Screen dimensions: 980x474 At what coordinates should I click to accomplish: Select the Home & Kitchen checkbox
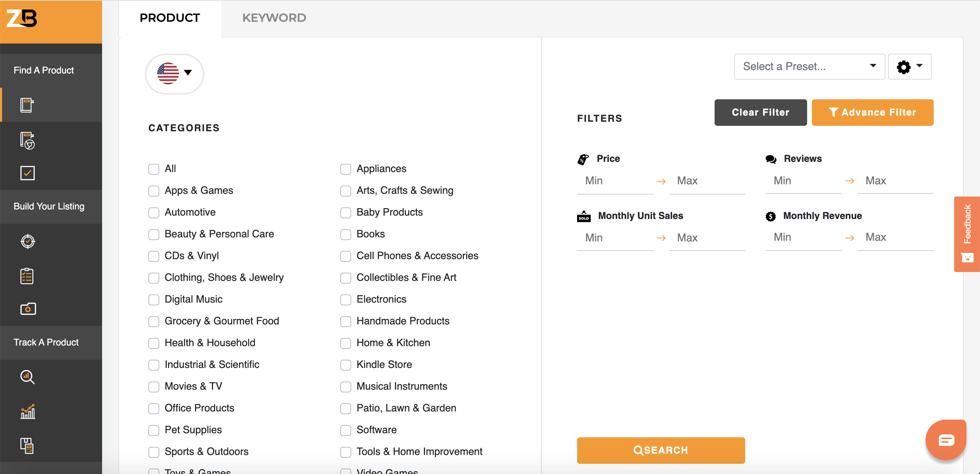click(346, 343)
